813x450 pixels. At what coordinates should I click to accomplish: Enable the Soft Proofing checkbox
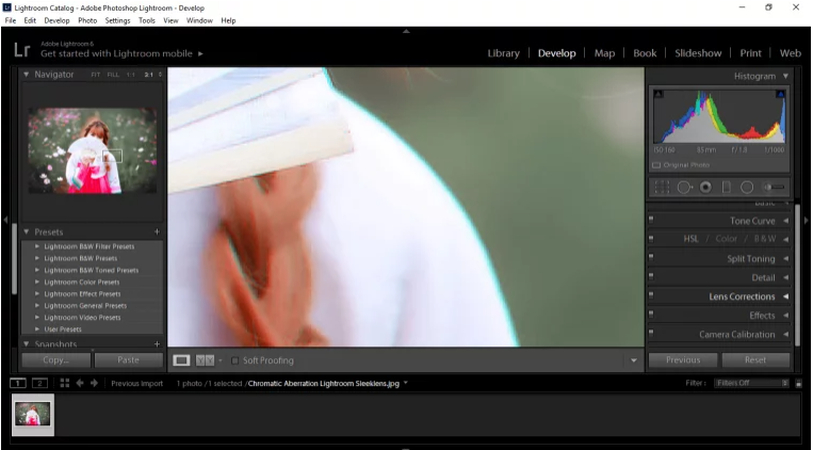[x=235, y=360]
